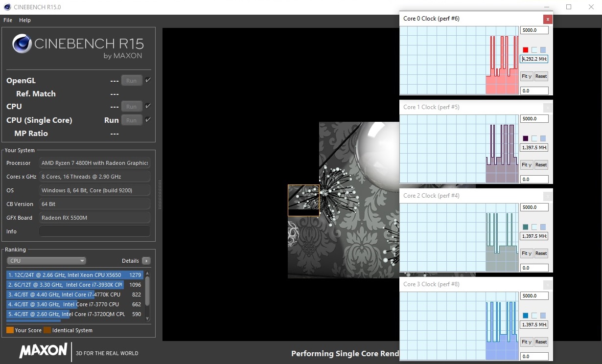Open the File menu
602x364 pixels.
[x=8, y=20]
